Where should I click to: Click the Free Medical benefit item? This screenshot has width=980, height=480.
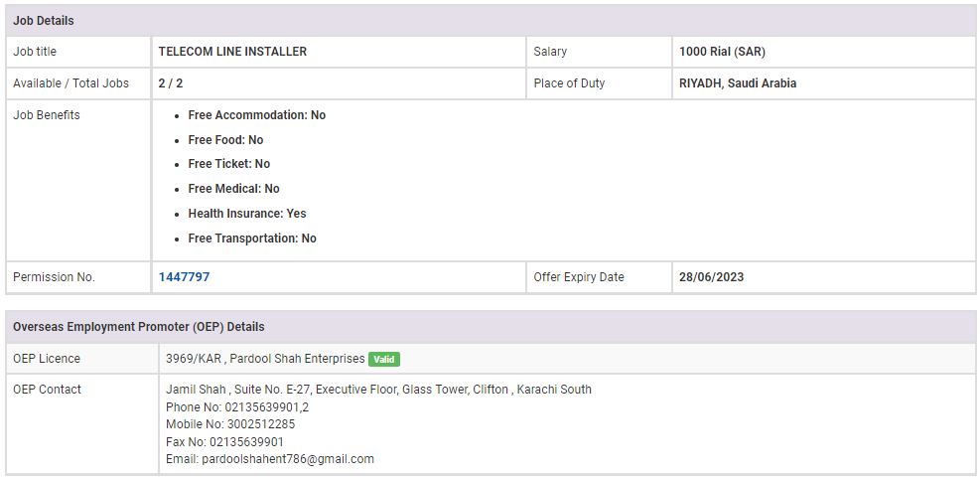(x=233, y=189)
